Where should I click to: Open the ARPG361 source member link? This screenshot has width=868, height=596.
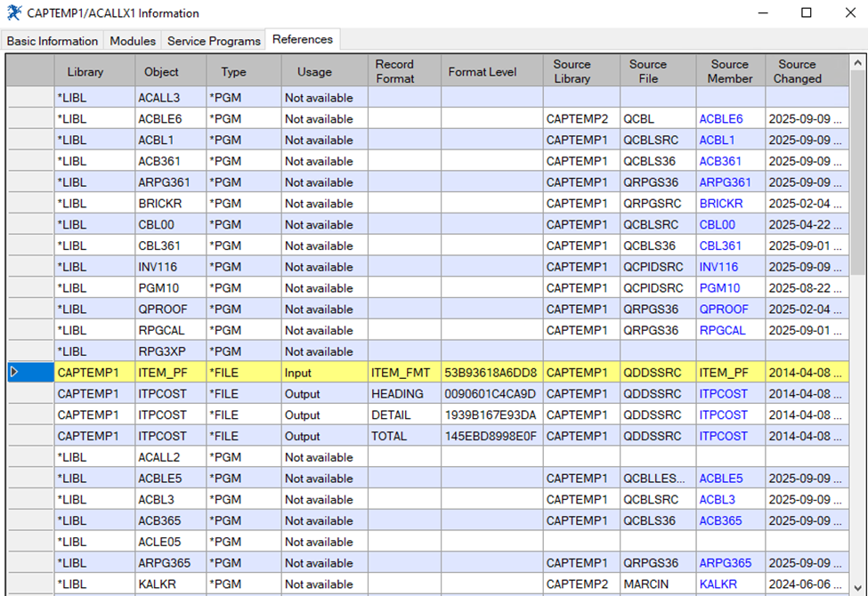[725, 182]
